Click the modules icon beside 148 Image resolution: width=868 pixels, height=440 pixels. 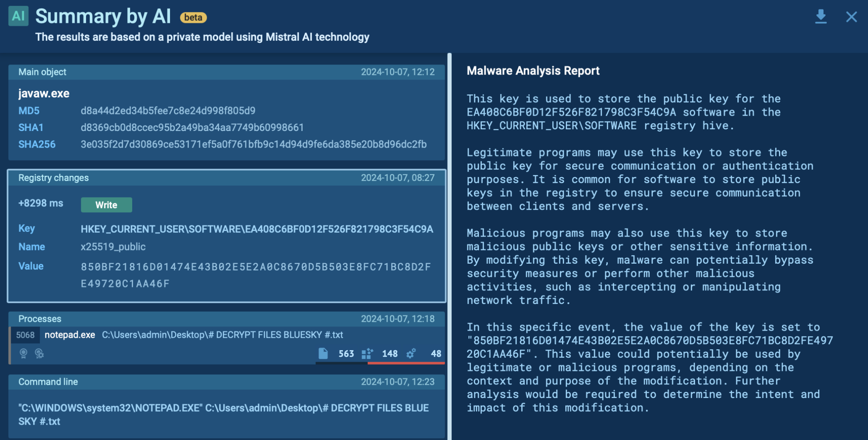(367, 354)
